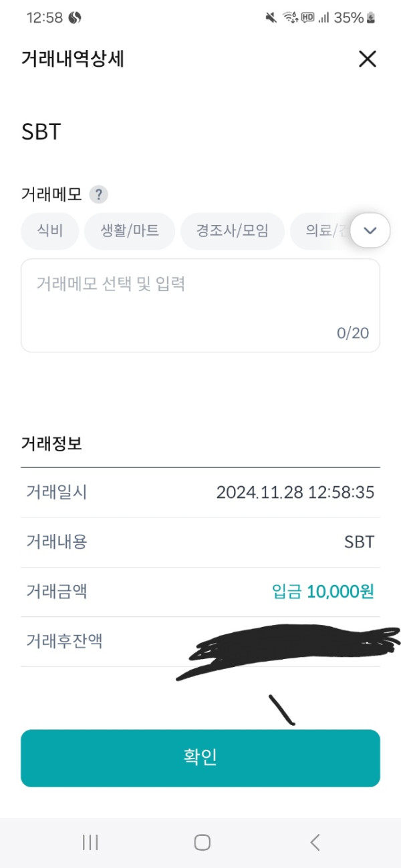The width and height of the screenshot is (401, 868).
Task: Tap the 거래일시 date and time value
Action: pyautogui.click(x=295, y=493)
